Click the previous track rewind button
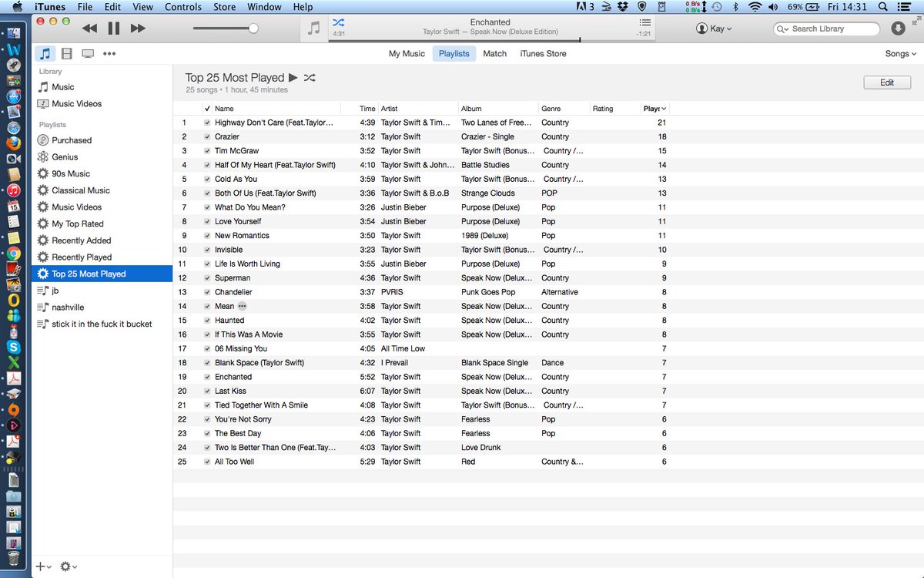 click(90, 29)
